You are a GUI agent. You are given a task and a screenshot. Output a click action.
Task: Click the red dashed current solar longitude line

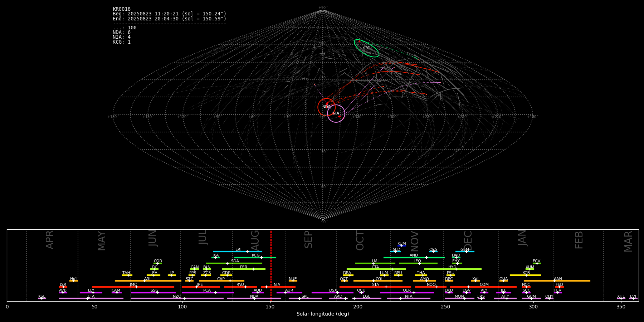pyautogui.click(x=271, y=265)
